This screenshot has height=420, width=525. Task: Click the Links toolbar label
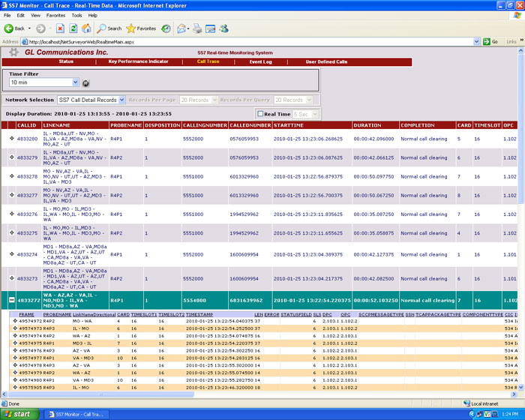click(x=511, y=41)
